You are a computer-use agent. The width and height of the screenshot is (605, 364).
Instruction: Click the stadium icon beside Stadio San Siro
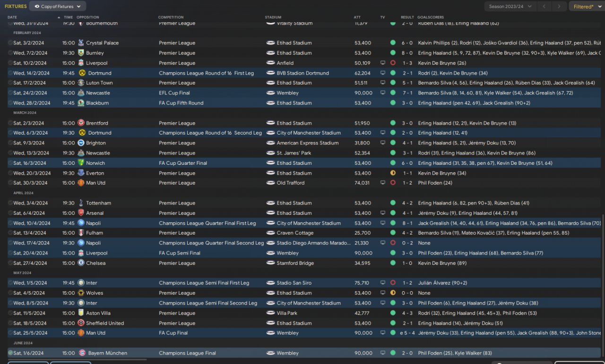tap(270, 283)
